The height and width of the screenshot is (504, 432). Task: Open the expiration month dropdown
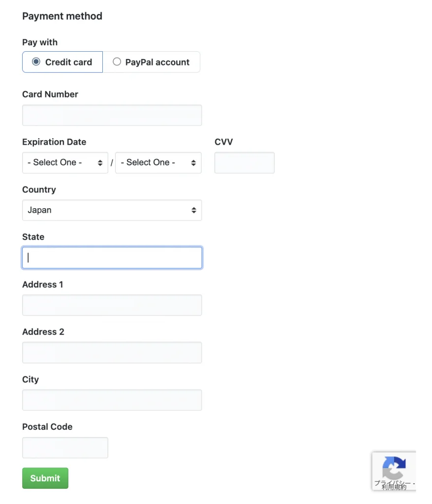click(65, 163)
